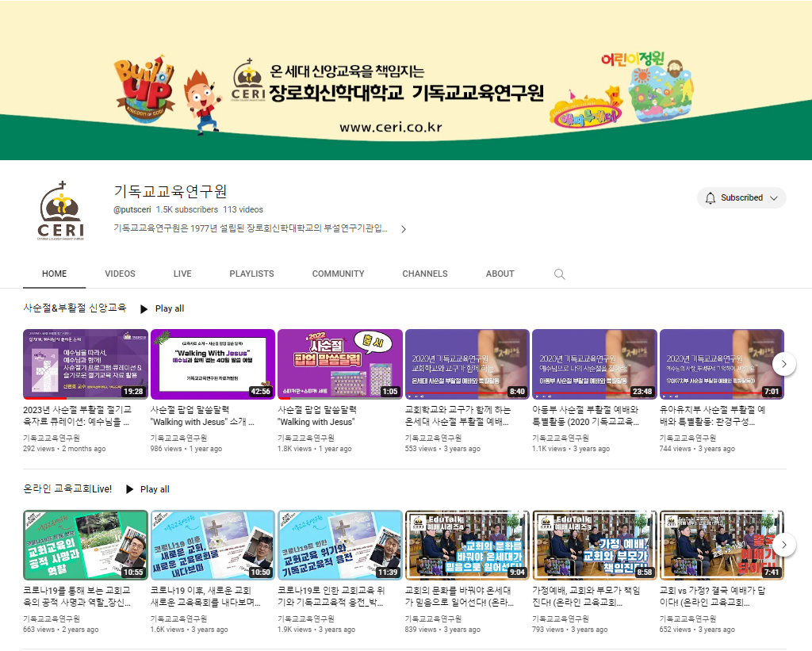Viewport: 812px width, 651px height.
Task: Open the LIVE tab
Action: pyautogui.click(x=182, y=274)
